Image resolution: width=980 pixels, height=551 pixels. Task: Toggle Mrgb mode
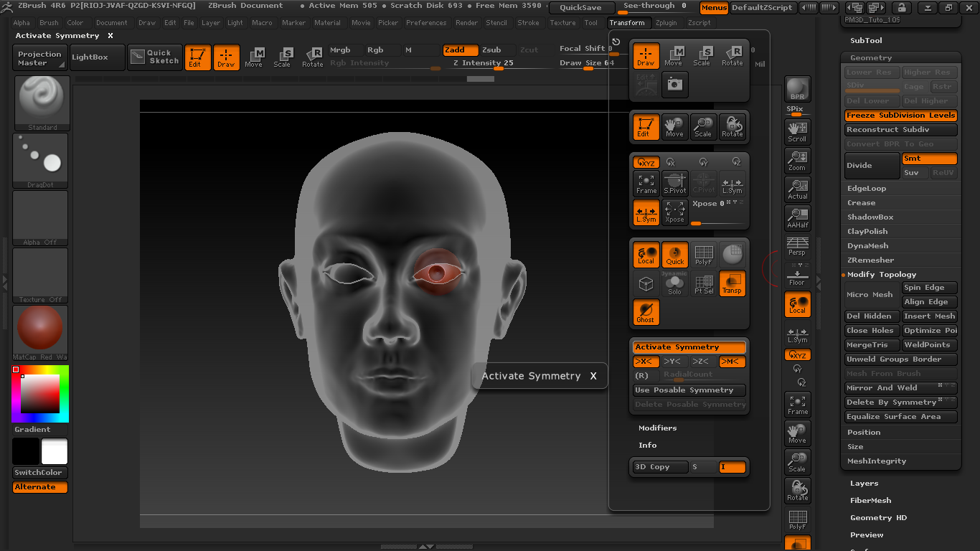[x=346, y=50]
